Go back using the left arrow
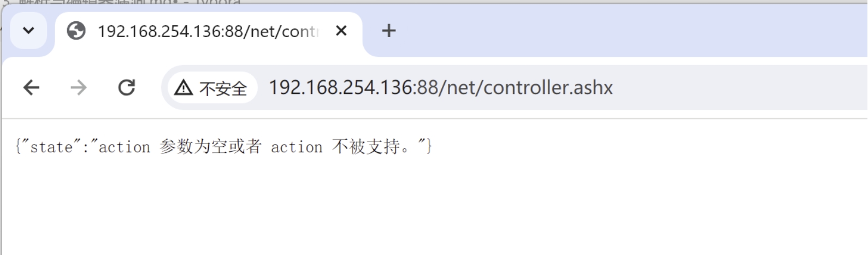 pyautogui.click(x=31, y=87)
